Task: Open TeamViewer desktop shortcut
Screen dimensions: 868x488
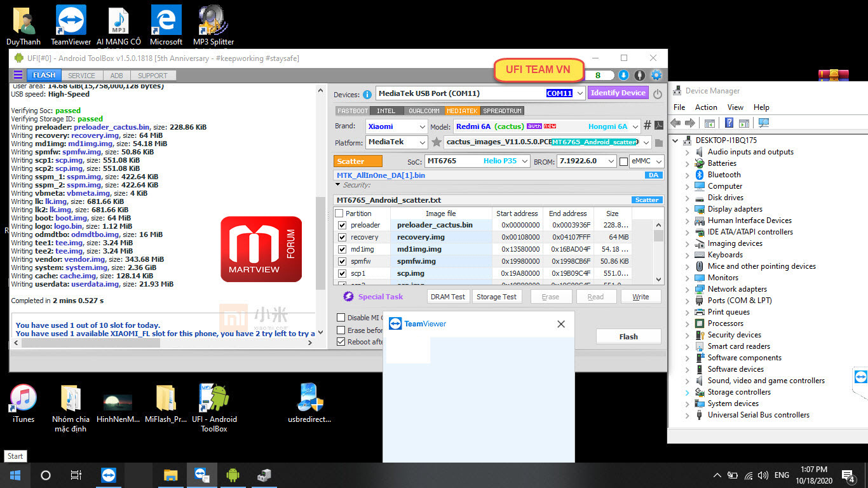Action: pos(71,25)
